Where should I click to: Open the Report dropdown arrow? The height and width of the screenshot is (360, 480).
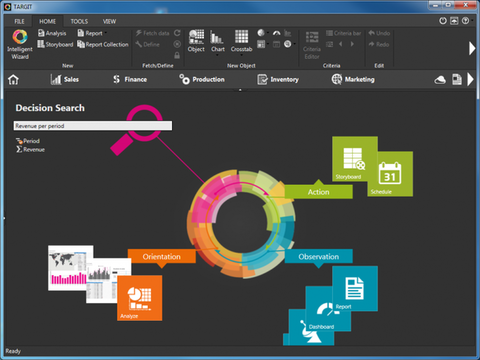106,33
